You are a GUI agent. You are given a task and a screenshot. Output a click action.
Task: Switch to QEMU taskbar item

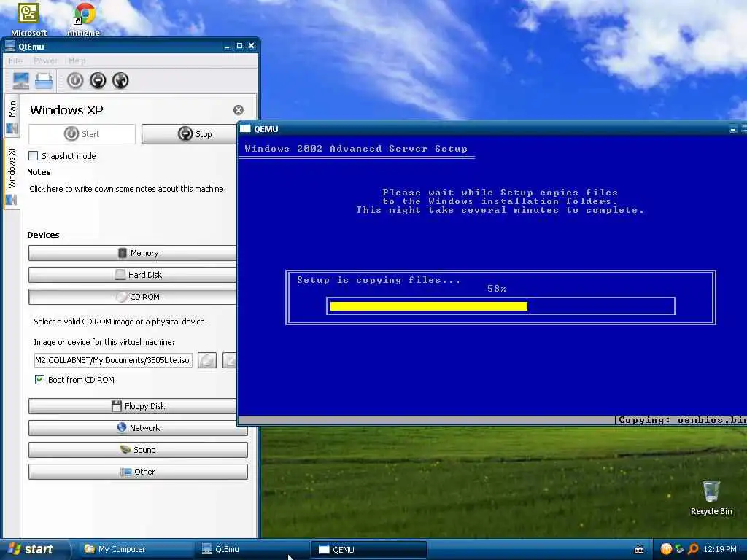pos(368,550)
